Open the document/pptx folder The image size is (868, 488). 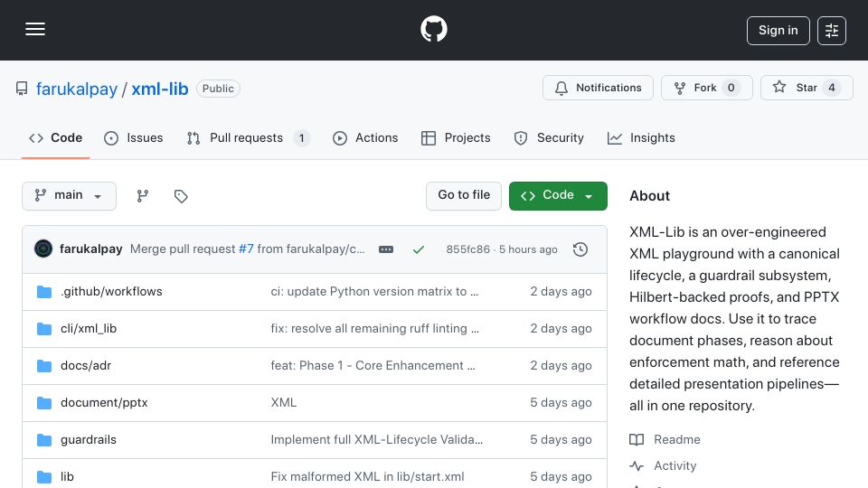click(104, 403)
